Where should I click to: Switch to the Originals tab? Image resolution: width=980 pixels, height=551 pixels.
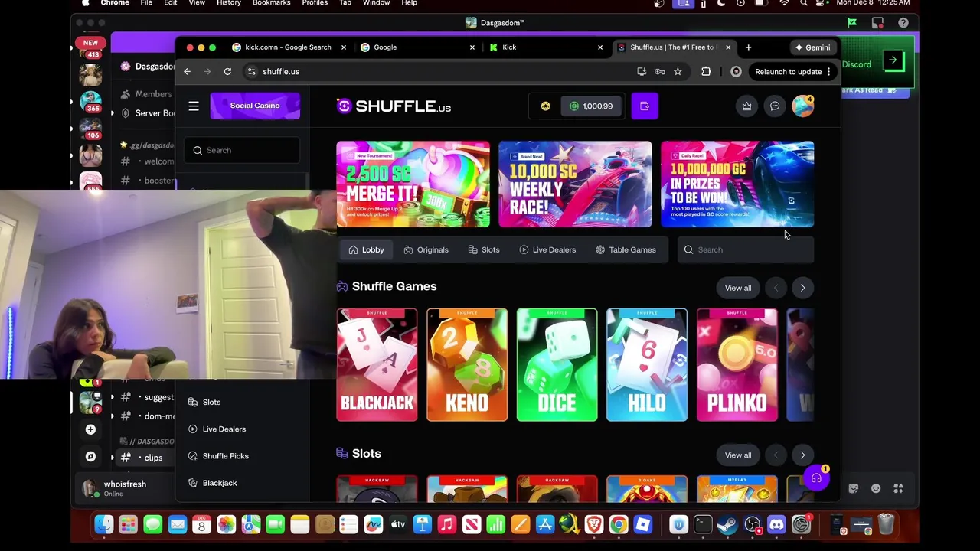click(426, 249)
